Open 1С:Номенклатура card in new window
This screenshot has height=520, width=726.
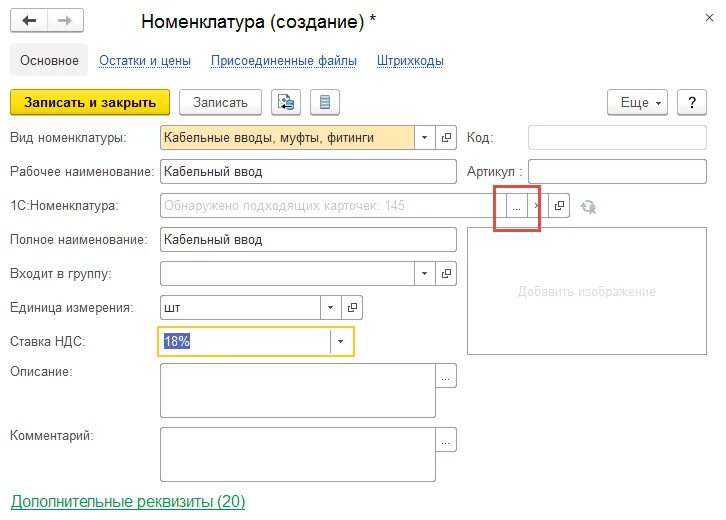[559, 206]
